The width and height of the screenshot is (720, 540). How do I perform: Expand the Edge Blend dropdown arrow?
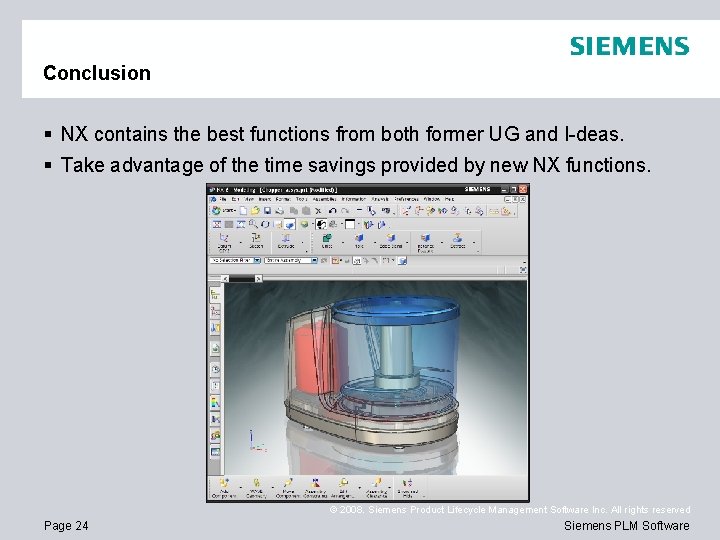(407, 242)
